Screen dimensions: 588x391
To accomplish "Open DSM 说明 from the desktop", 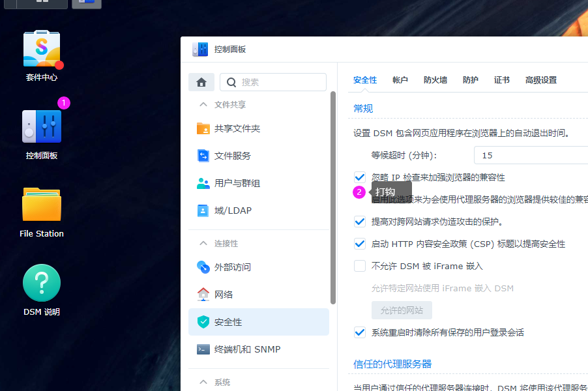I will click(41, 282).
